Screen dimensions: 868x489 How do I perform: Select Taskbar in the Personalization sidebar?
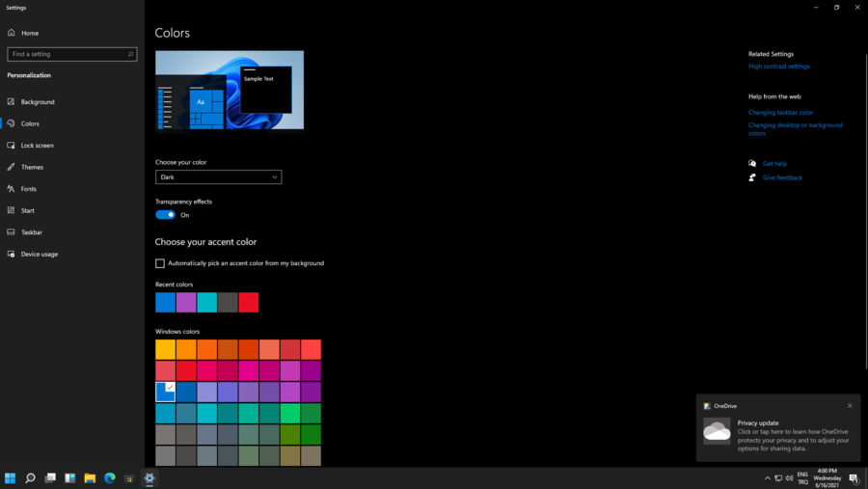click(31, 232)
